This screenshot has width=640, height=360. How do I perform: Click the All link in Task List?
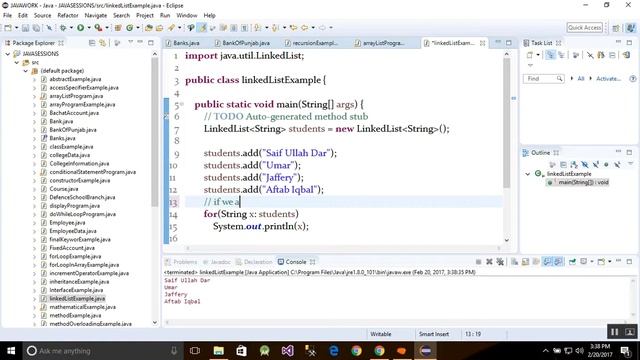[x=581, y=78]
